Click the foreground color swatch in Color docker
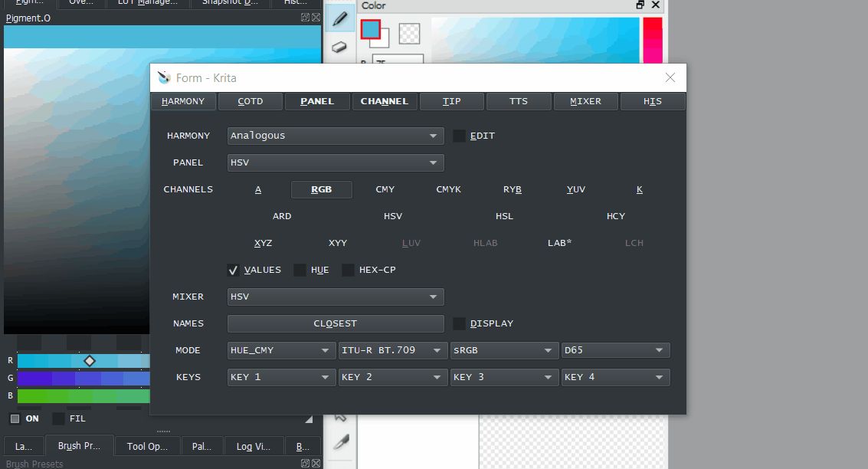The height and width of the screenshot is (469, 868). [370, 29]
